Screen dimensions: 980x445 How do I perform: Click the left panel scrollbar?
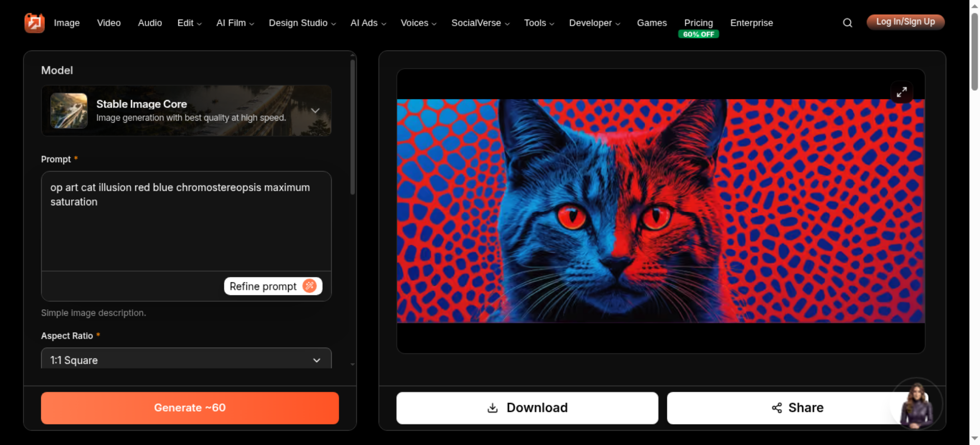coord(352,127)
